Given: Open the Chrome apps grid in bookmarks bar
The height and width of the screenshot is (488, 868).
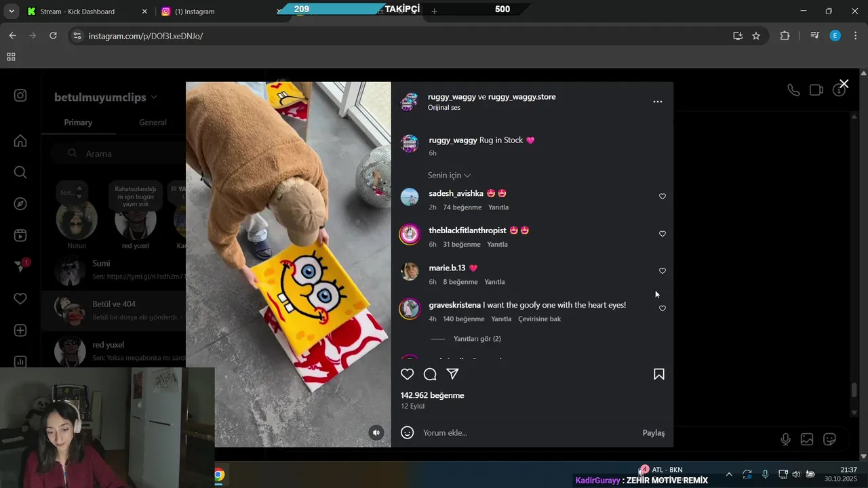Looking at the screenshot, I should [11, 57].
